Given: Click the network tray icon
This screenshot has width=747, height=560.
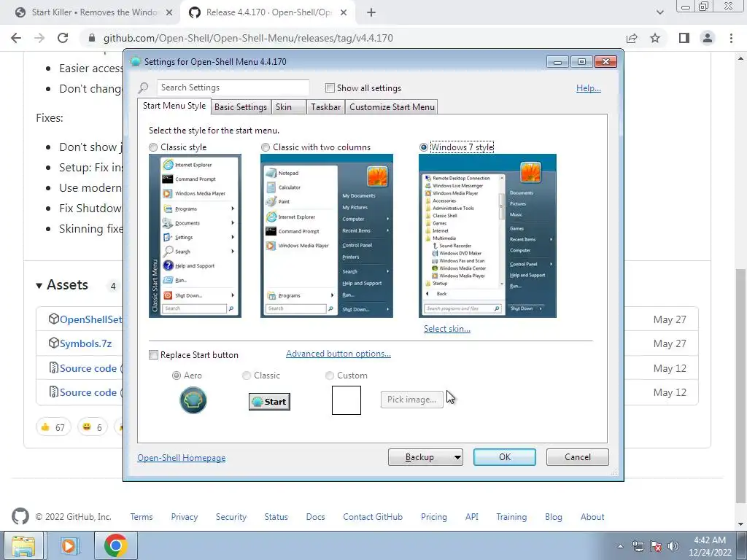Looking at the screenshot, I should (x=638, y=547).
